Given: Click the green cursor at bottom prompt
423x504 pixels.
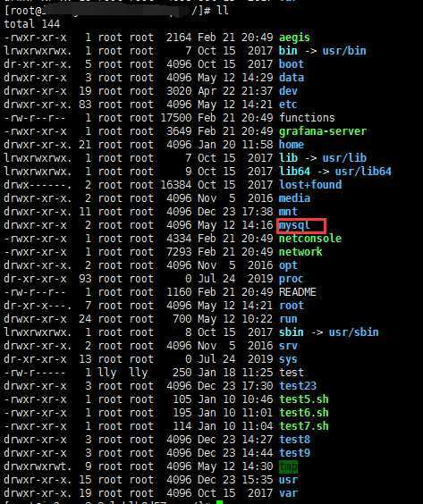Looking at the screenshot, I should pyautogui.click(x=219, y=502).
